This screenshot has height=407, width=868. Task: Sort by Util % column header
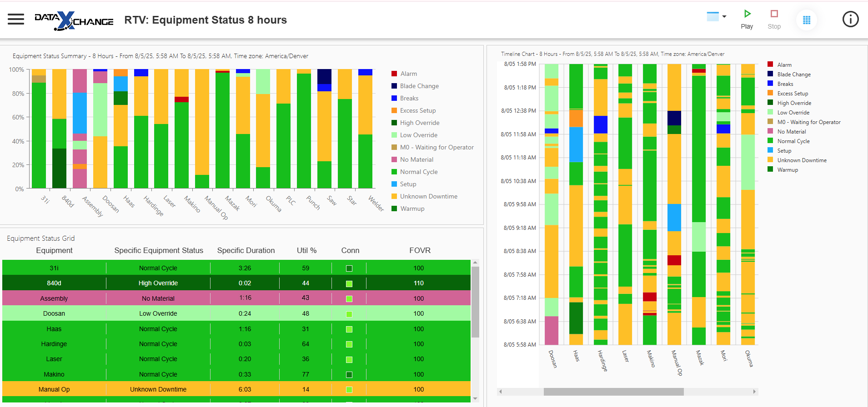click(306, 250)
